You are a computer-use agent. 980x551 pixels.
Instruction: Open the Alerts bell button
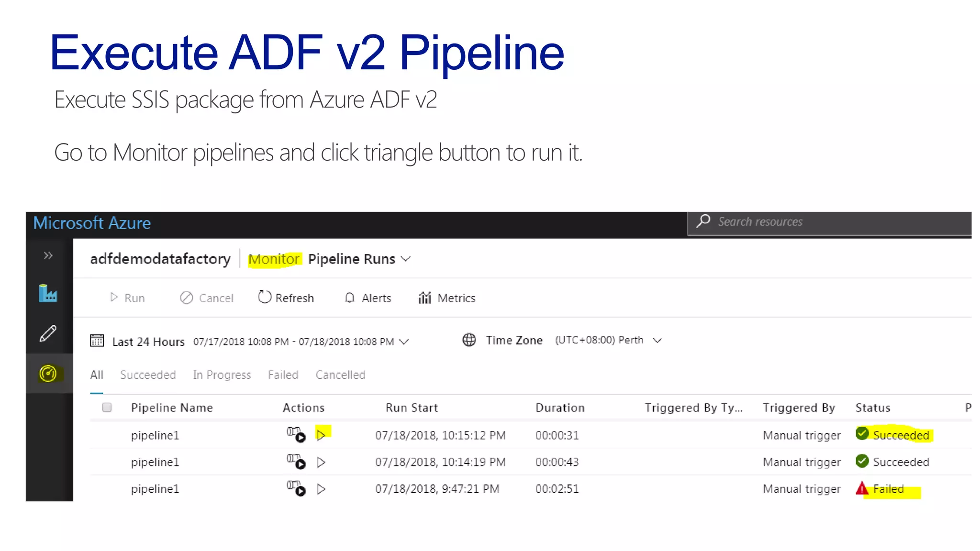coord(367,298)
